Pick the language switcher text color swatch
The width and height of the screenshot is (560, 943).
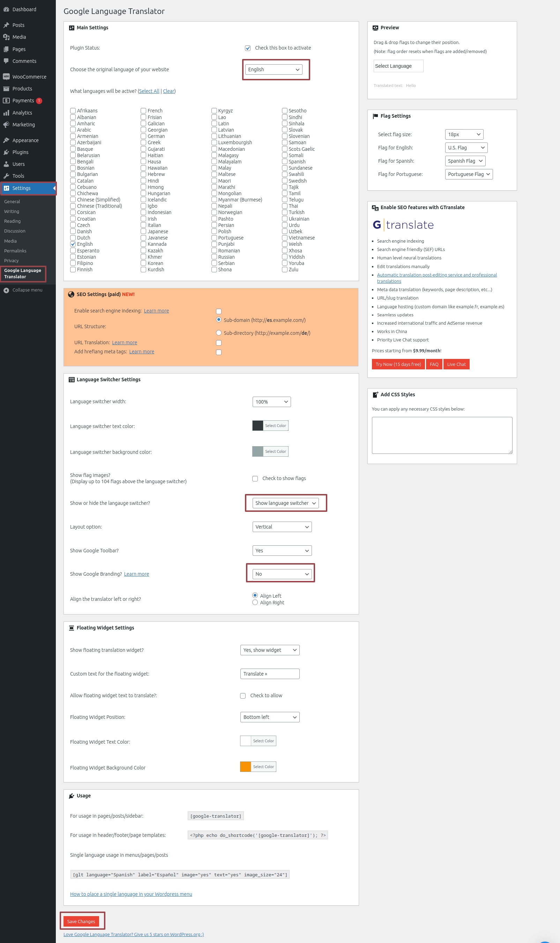coord(258,426)
